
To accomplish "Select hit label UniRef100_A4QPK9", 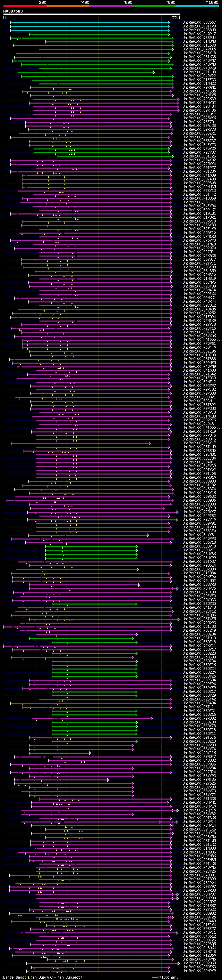I will (x=199, y=68).
